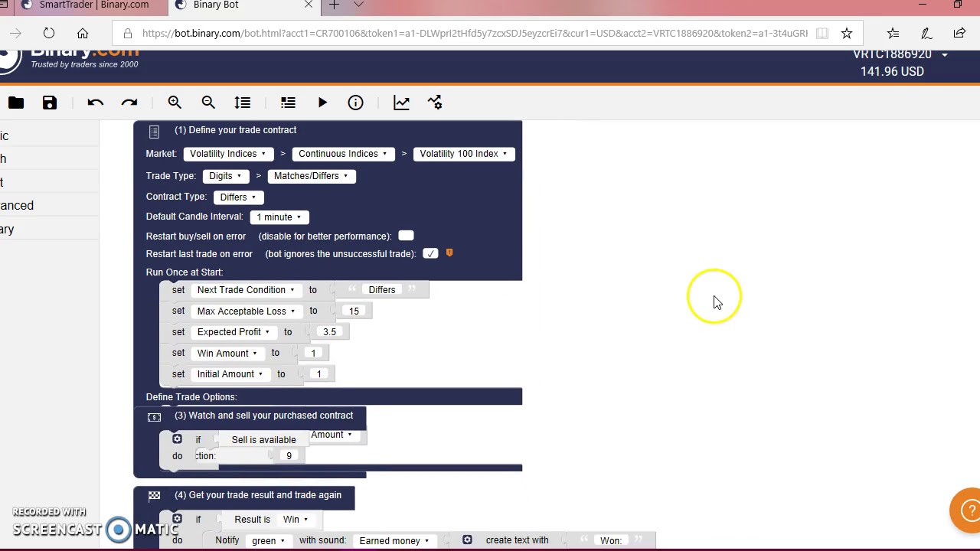980x551 pixels.
Task: Open the chart line icon
Action: tap(401, 103)
